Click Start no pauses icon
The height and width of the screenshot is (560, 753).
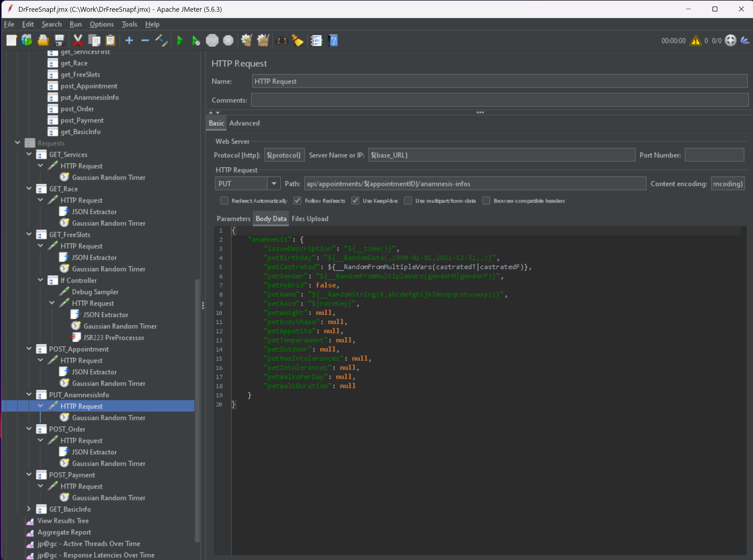[x=196, y=40]
